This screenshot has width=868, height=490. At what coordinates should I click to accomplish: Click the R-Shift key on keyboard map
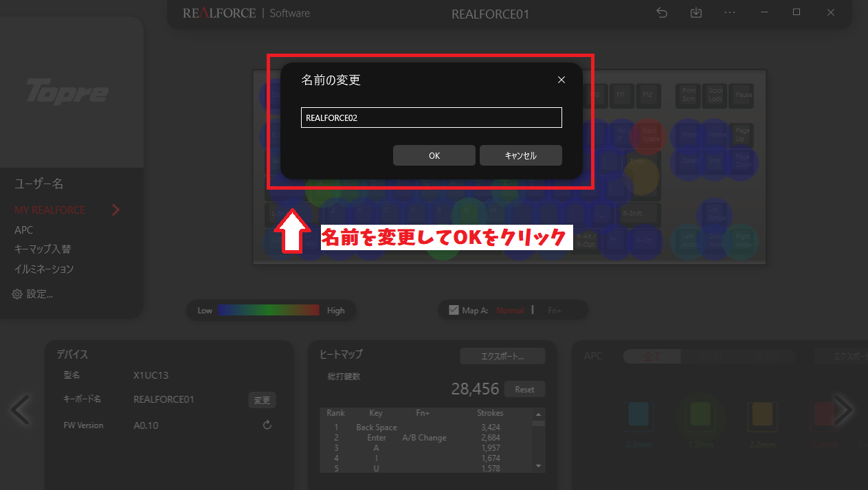tap(640, 214)
